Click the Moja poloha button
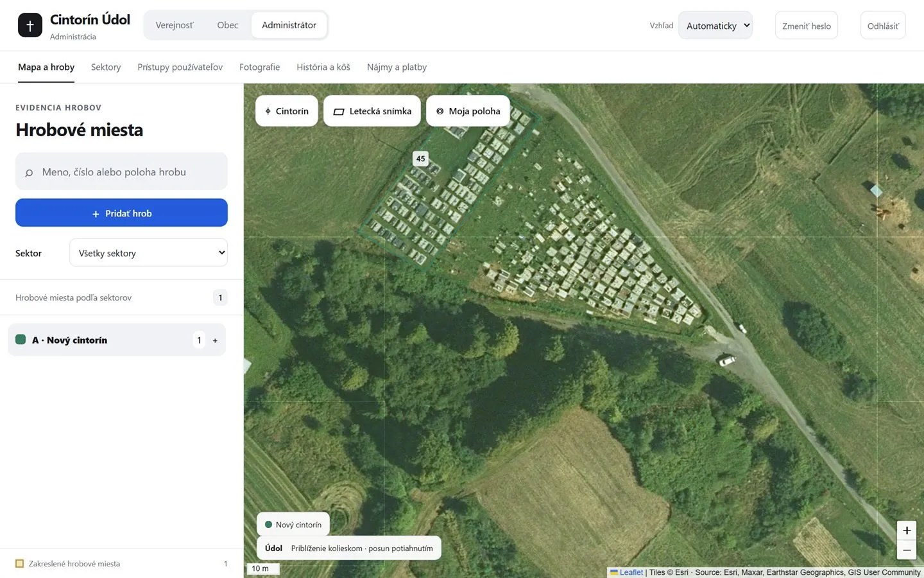This screenshot has height=578, width=924. point(468,111)
